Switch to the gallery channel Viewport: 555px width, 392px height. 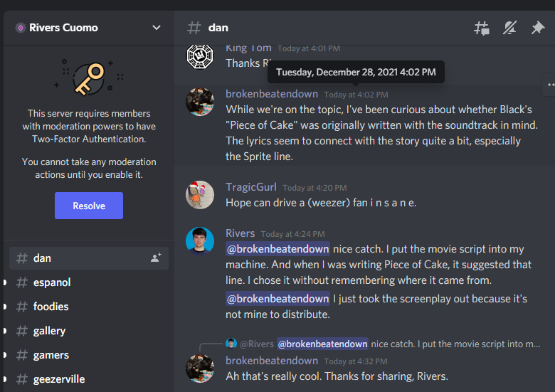pyautogui.click(x=49, y=331)
